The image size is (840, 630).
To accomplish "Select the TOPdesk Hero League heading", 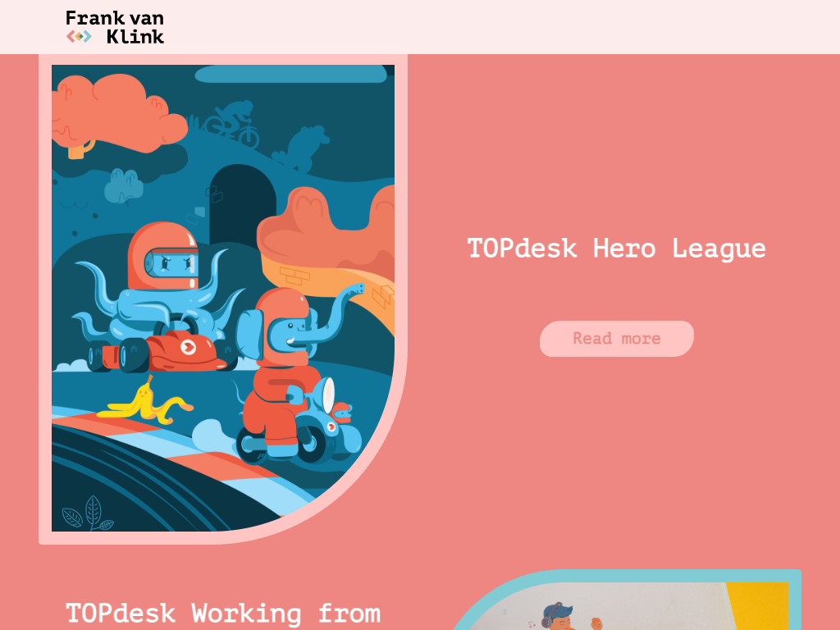I will (617, 248).
